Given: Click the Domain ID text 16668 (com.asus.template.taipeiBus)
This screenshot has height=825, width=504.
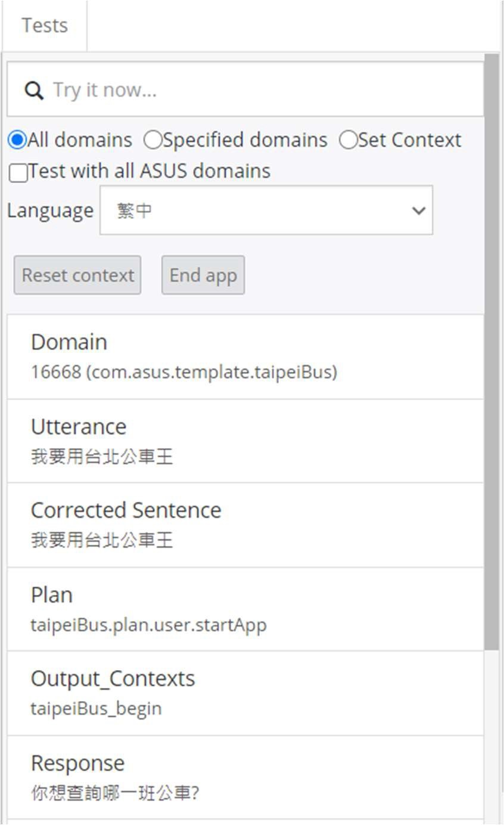Looking at the screenshot, I should point(184,373).
